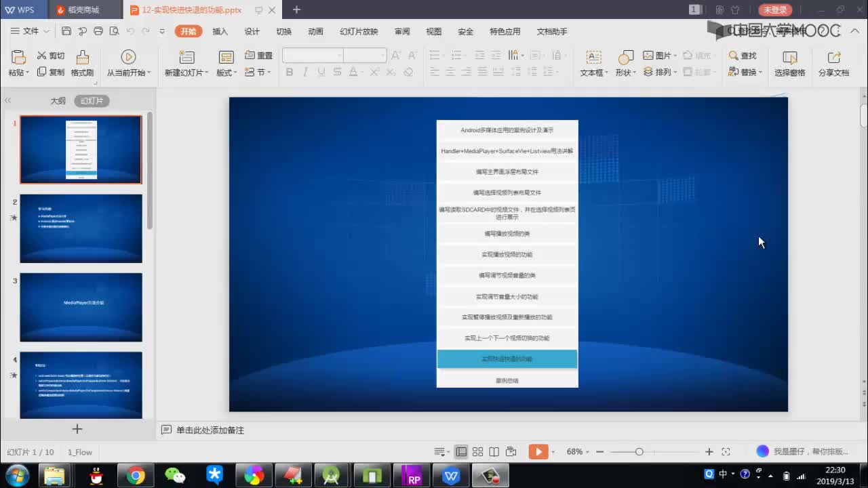Viewport: 868px width, 488px height.
Task: Switch to normal view in status bar
Action: point(461,452)
